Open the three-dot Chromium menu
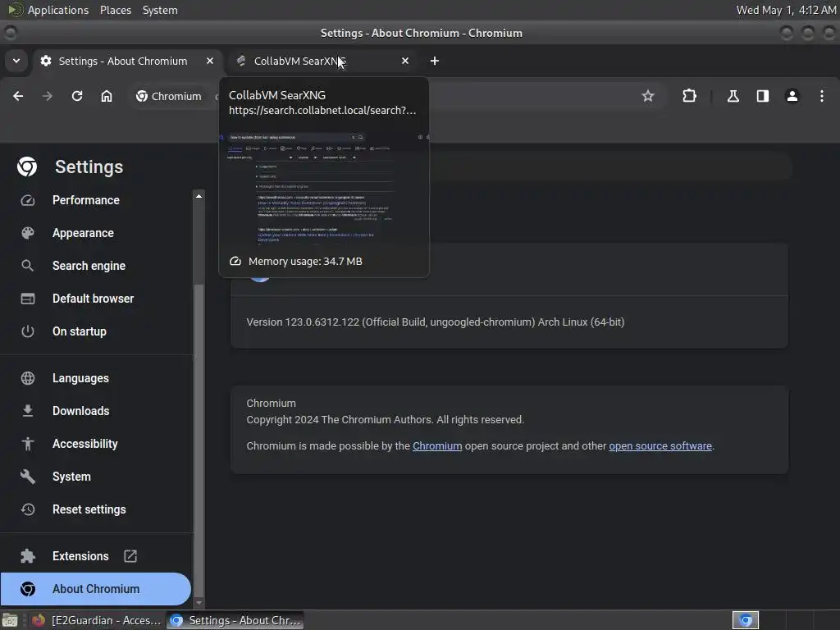840x630 pixels. point(822,96)
